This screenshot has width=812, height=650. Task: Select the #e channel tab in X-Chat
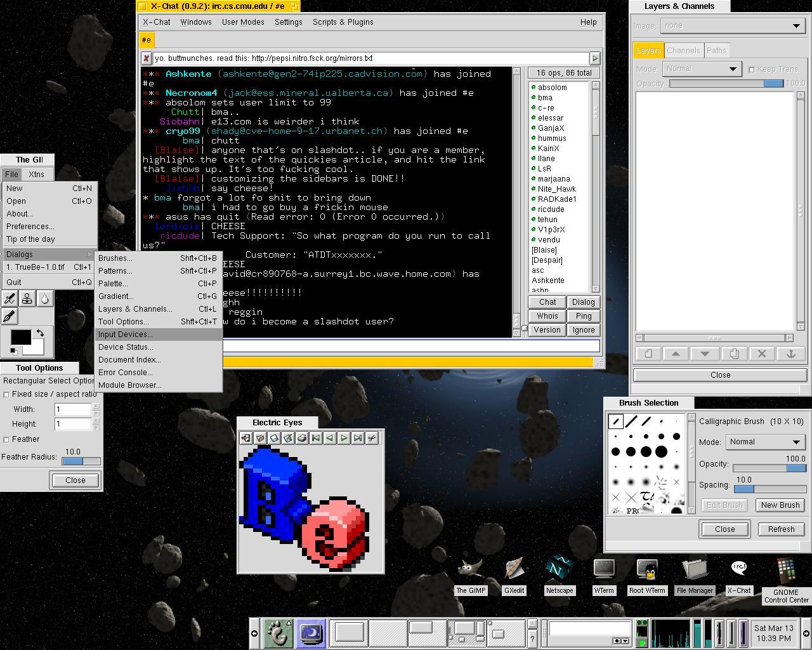147,40
